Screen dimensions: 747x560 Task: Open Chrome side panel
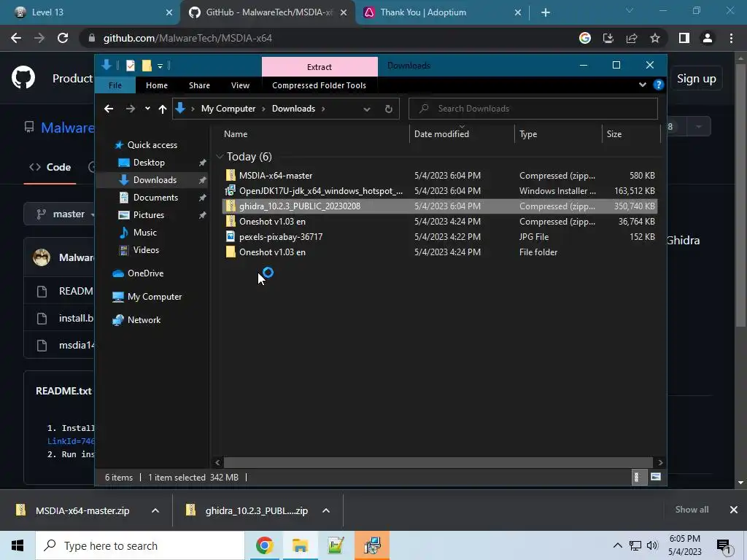[x=684, y=38]
